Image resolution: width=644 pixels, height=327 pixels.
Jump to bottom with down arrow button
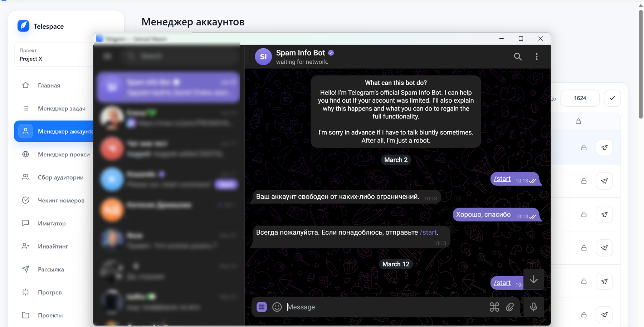pyautogui.click(x=533, y=279)
